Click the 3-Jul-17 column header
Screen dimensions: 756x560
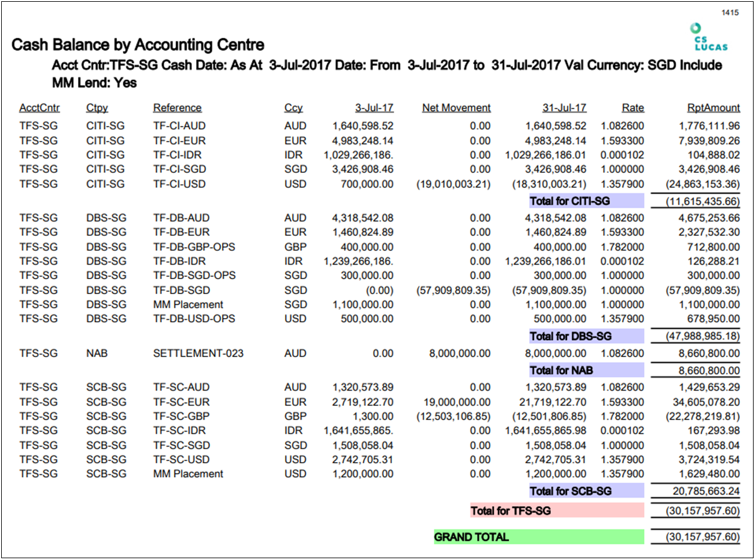[x=374, y=108]
